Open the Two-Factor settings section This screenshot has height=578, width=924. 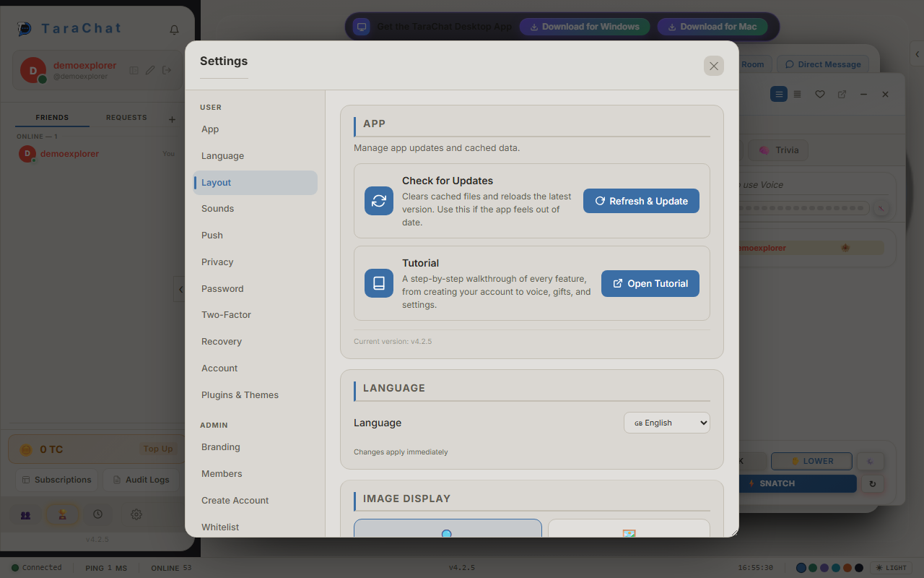coord(256,315)
